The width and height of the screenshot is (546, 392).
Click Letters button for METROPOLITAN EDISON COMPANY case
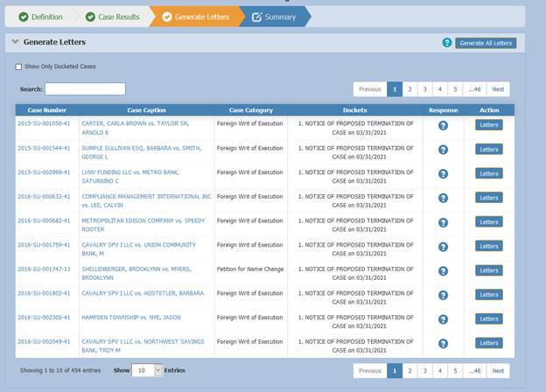(x=489, y=221)
